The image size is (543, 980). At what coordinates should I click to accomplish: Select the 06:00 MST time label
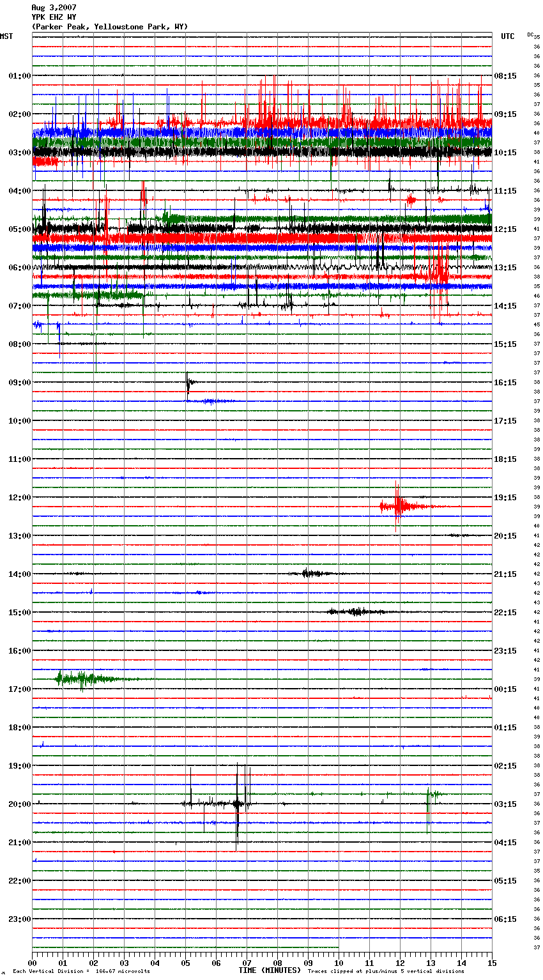[20, 267]
